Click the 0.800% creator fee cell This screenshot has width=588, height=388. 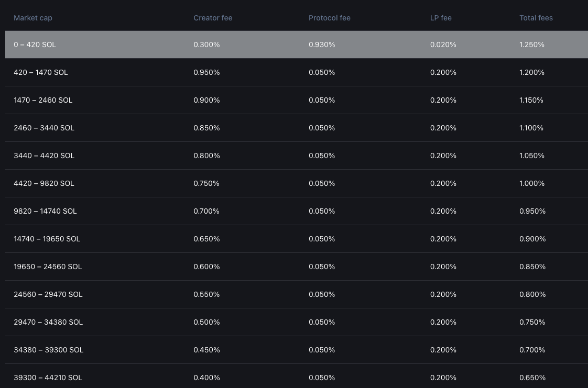coord(206,156)
